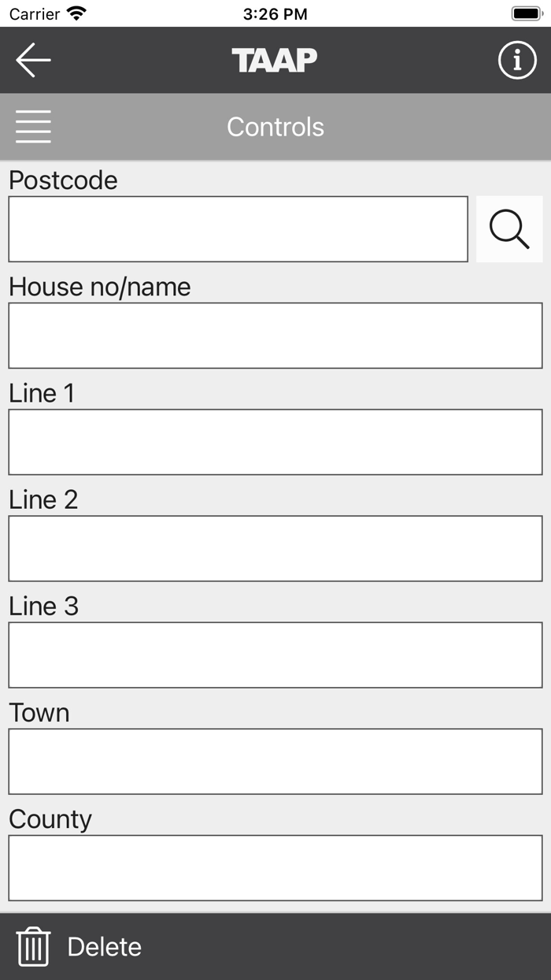
Task: Click the Line 3 input box
Action: click(275, 655)
